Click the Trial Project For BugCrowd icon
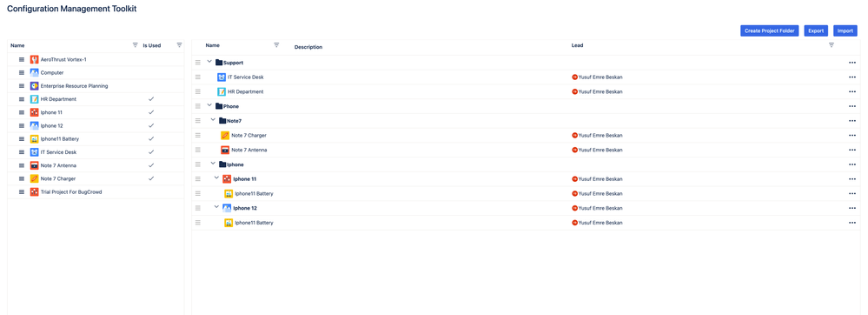Image resolution: width=868 pixels, height=315 pixels. point(35,192)
